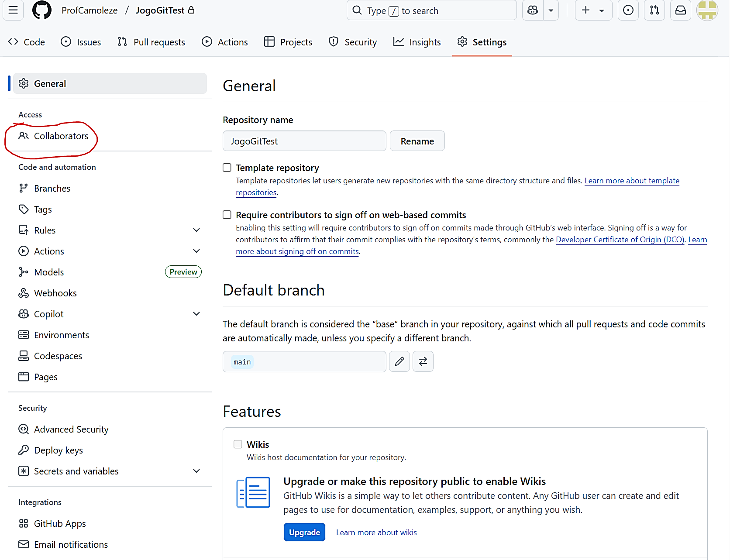Click the Copilot chat icon in header

pos(533,10)
